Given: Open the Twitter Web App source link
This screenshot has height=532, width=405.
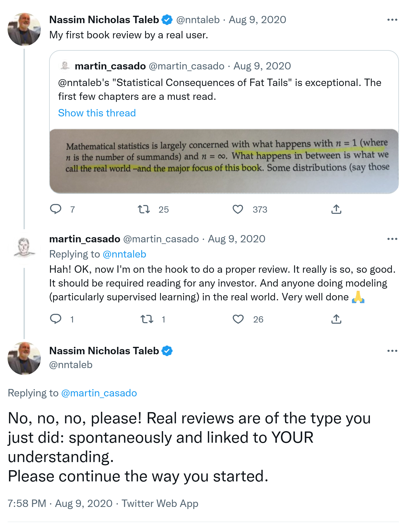Looking at the screenshot, I should point(160,503).
